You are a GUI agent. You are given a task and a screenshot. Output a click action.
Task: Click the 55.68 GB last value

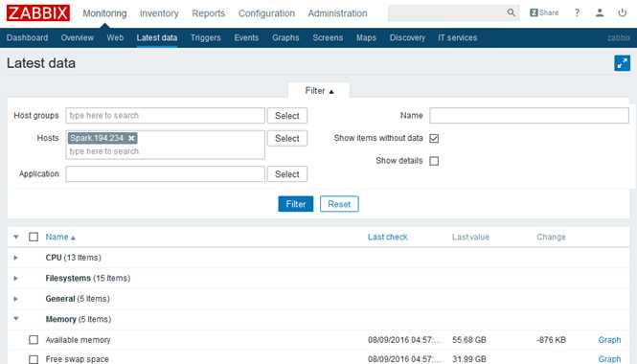469,340
